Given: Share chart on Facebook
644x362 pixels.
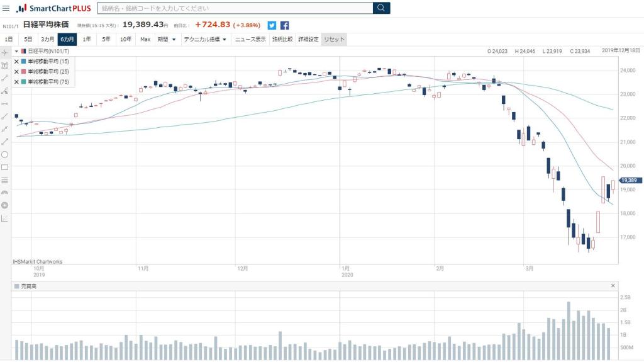Looking at the screenshot, I should pyautogui.click(x=284, y=25).
